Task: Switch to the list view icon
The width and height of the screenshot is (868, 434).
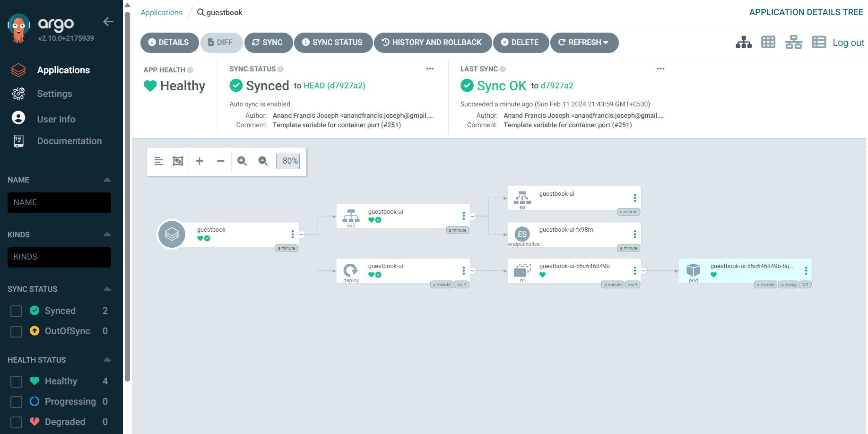Action: (x=819, y=43)
